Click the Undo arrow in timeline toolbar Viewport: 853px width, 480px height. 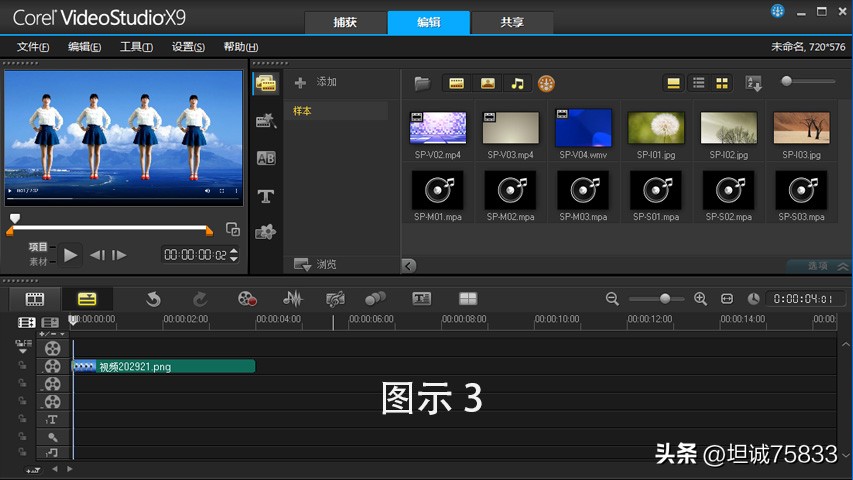tap(153, 299)
